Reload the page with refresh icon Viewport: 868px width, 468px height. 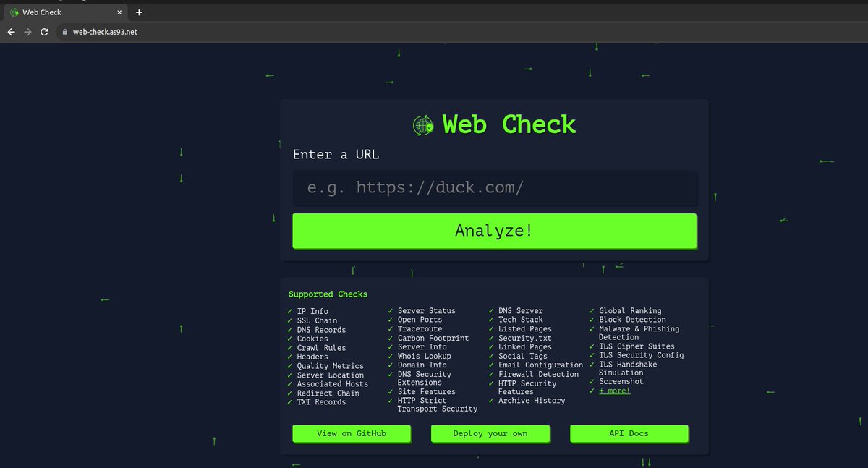[44, 32]
